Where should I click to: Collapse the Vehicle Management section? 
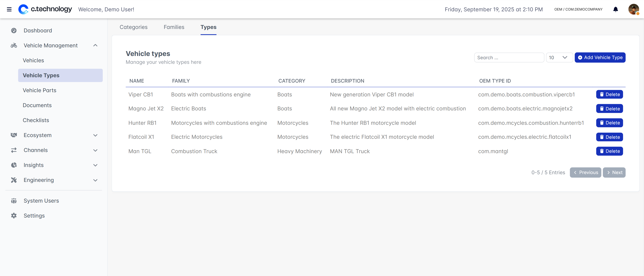[95, 45]
